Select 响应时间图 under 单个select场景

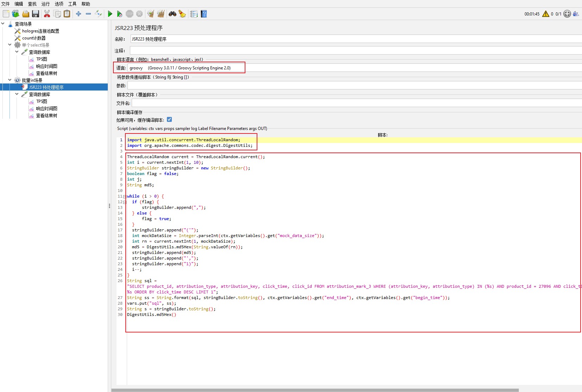click(x=46, y=66)
